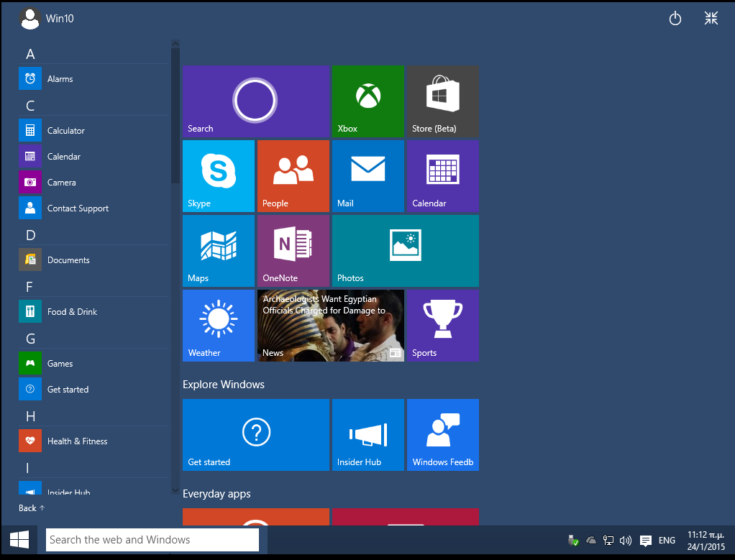Open Contact Support entry
The image size is (735, 560).
point(93,208)
